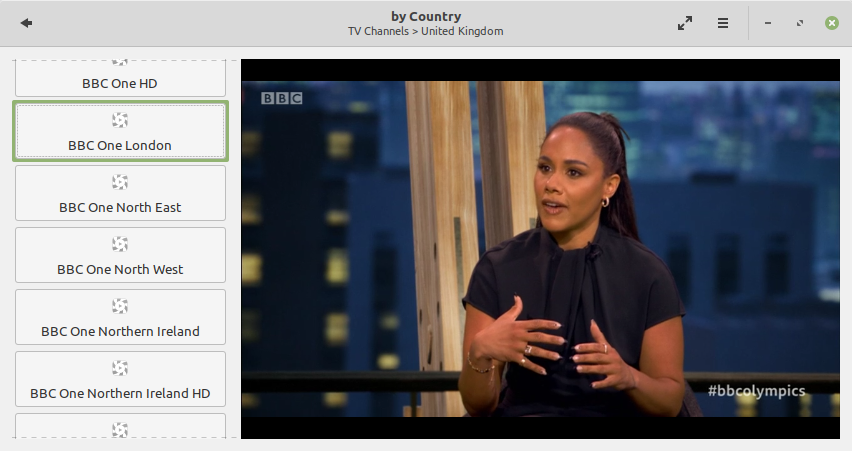The image size is (852, 451).
Task: Click the #bbcolympics hashtag overlay in the video
Action: [x=756, y=391]
